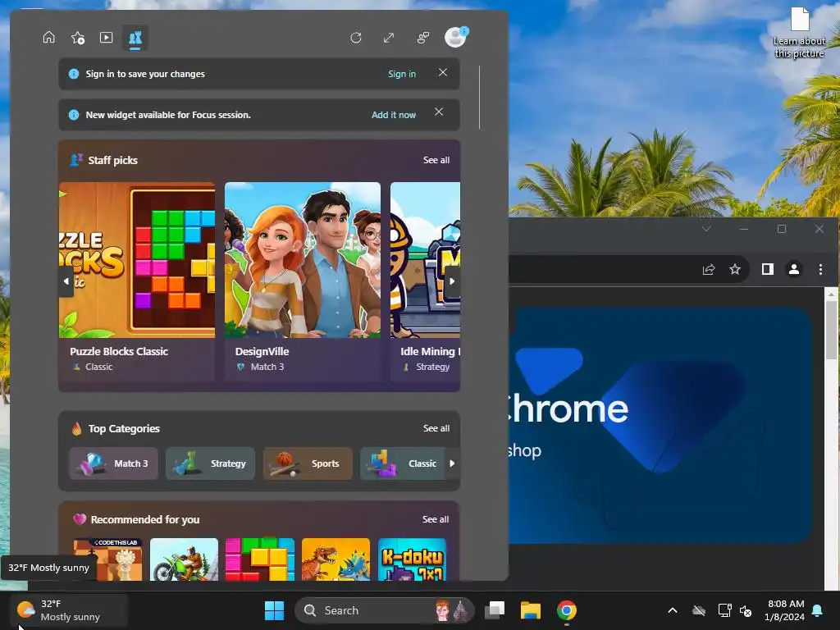Click Sign in link on banner
Image resolution: width=840 pixels, height=630 pixels.
402,74
